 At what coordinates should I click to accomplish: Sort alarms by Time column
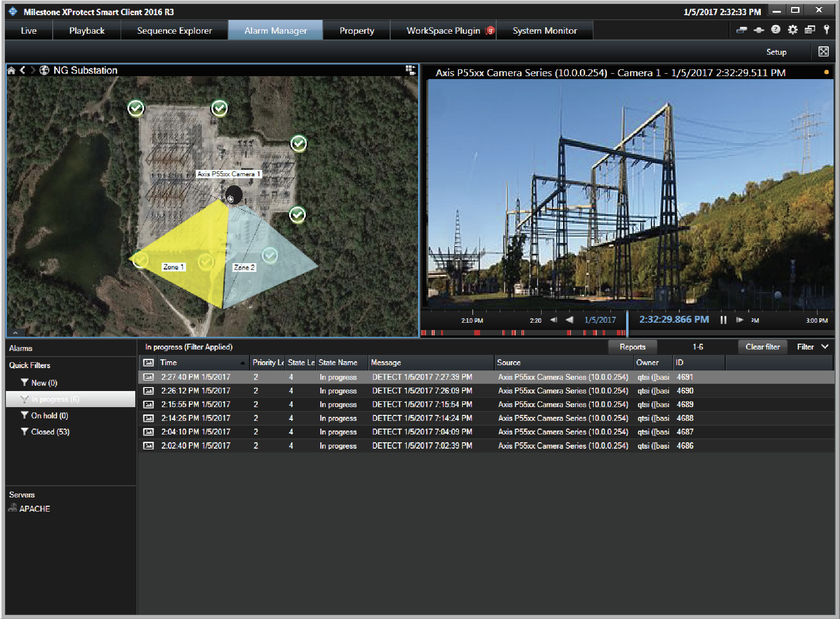tap(203, 362)
